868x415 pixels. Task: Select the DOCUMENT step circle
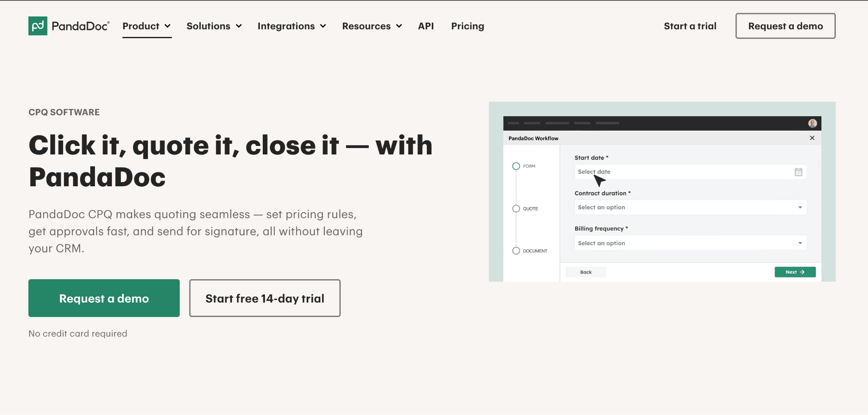516,251
